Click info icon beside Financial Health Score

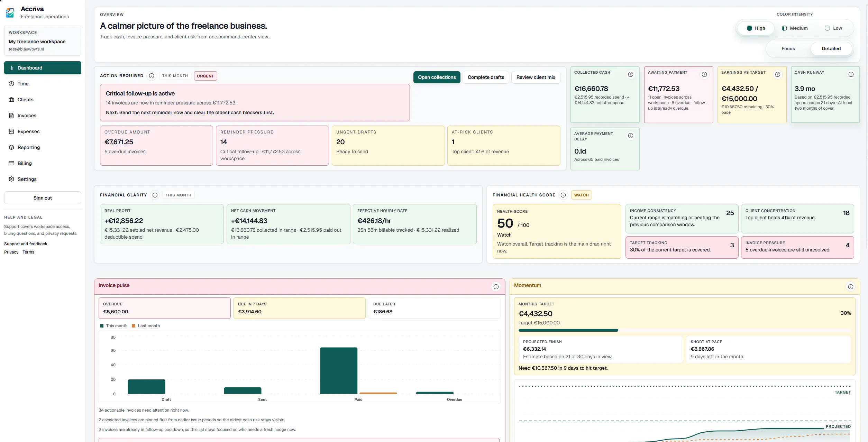click(563, 195)
